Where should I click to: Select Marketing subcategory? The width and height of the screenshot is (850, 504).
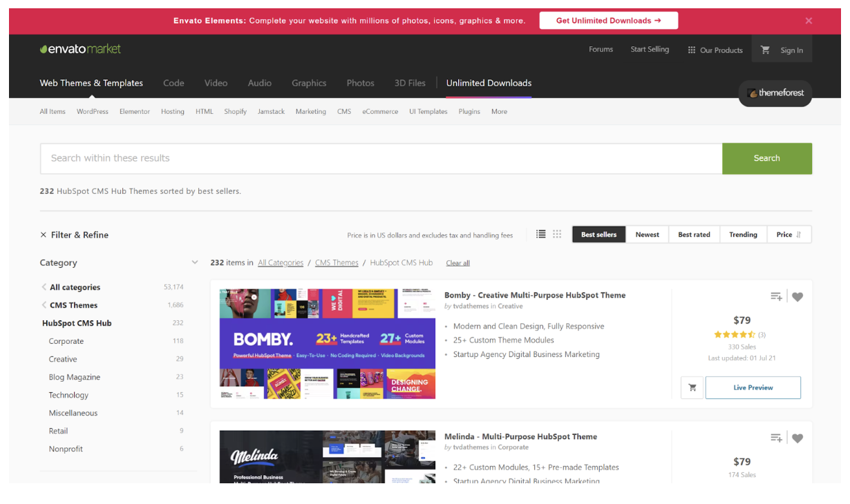[311, 111]
